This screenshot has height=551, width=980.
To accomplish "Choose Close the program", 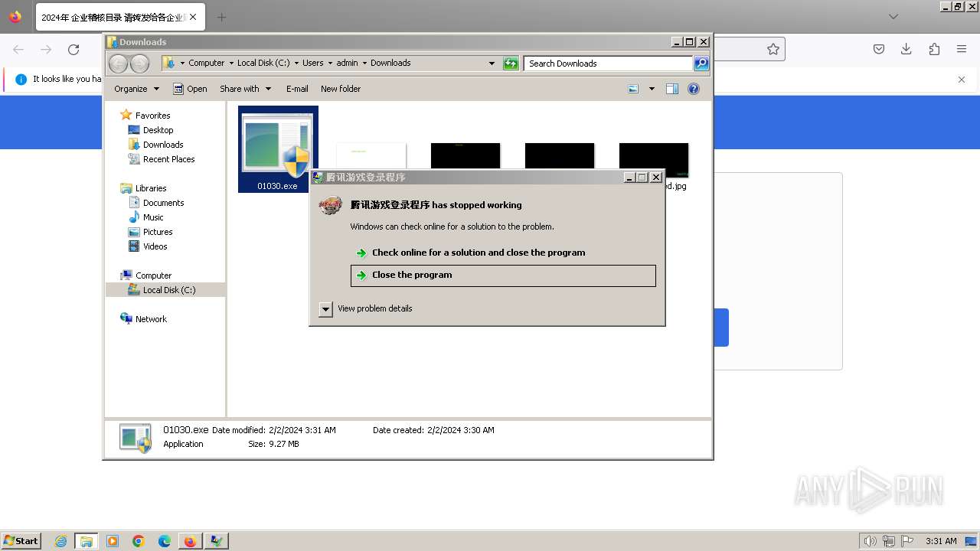I will (503, 275).
